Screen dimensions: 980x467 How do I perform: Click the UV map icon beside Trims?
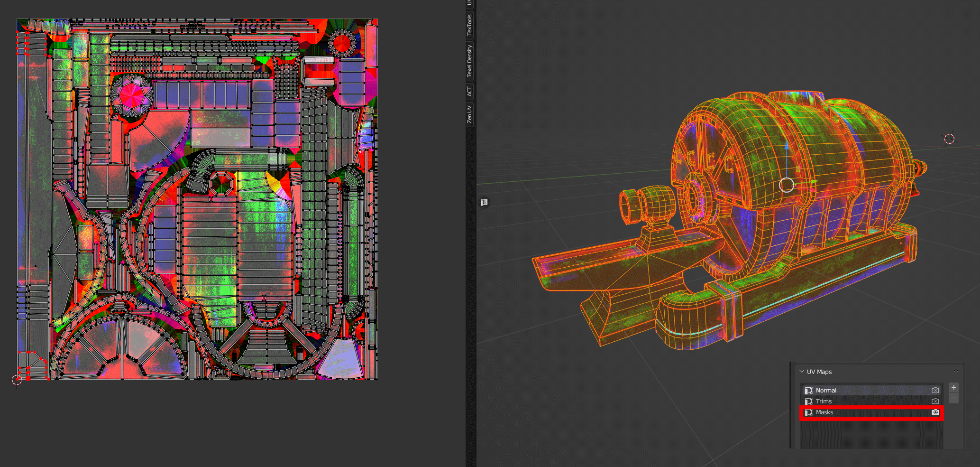[x=809, y=402]
